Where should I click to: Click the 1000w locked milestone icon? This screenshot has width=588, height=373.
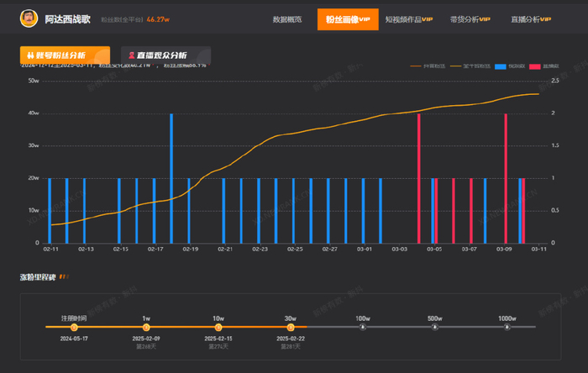click(x=507, y=328)
